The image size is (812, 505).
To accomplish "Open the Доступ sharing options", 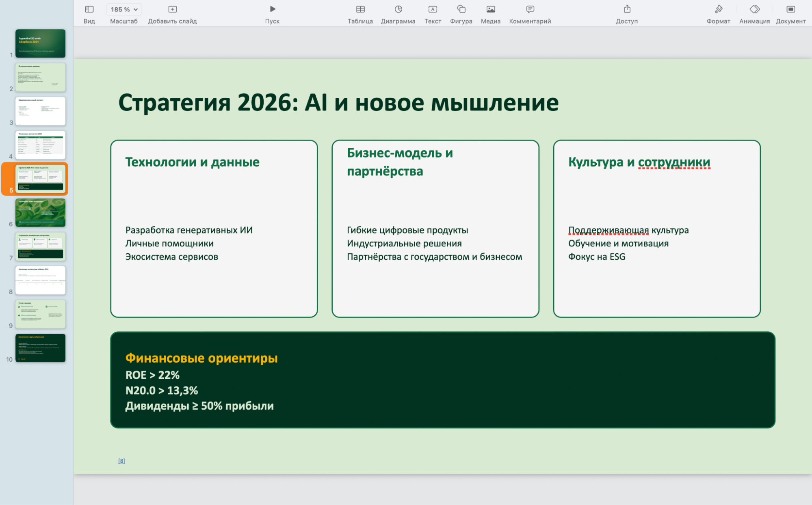I will tap(628, 9).
